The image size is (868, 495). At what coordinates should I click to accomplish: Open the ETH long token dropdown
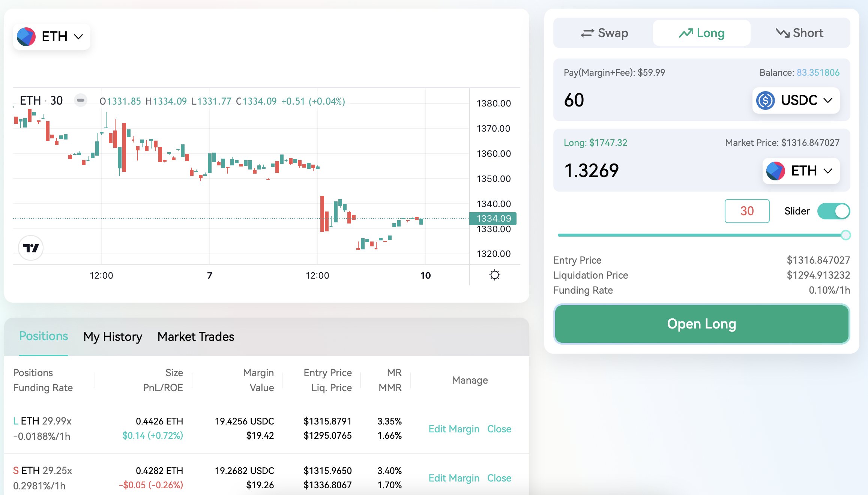click(827, 171)
